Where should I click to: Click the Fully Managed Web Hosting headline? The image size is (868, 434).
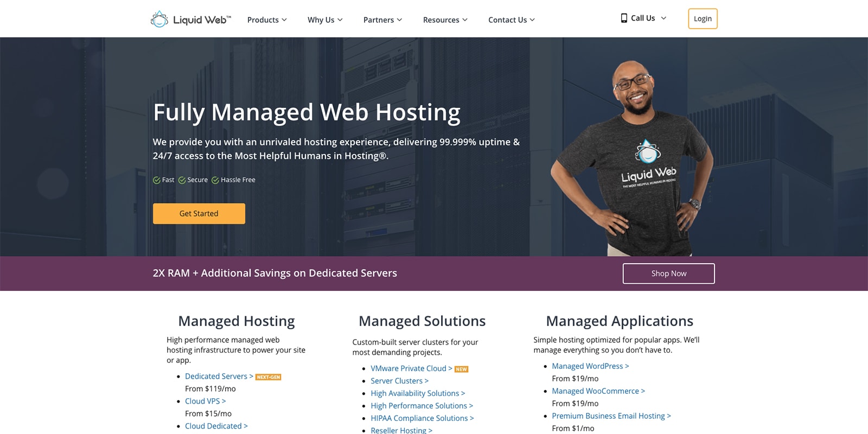click(307, 113)
